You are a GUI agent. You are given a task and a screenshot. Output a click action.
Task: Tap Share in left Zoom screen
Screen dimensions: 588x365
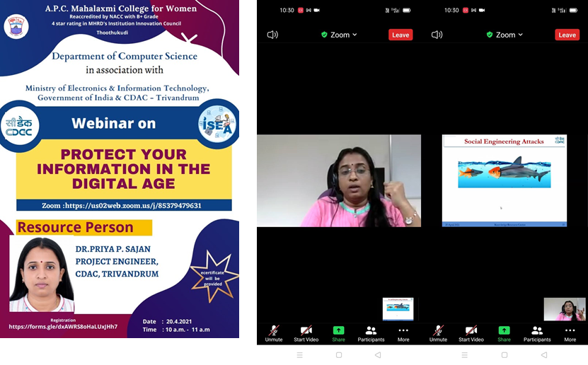pyautogui.click(x=338, y=333)
